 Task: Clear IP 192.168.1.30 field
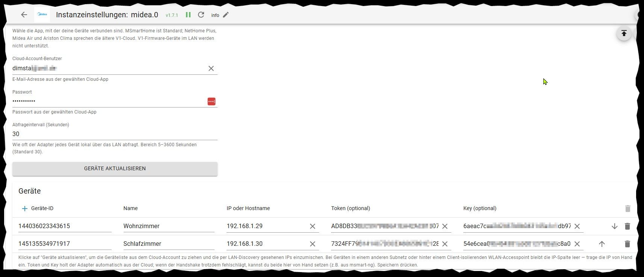click(313, 244)
